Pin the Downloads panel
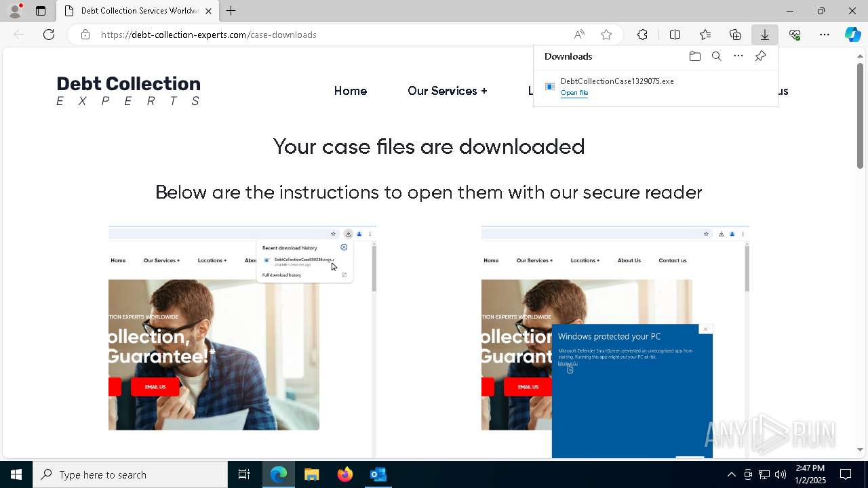Screen dimensions: 868x488 tap(760, 56)
